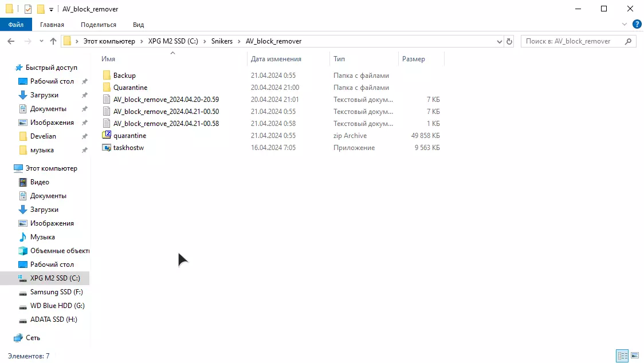644x363 pixels.
Task: Click the search field for AV_block_remover
Action: (x=573, y=41)
